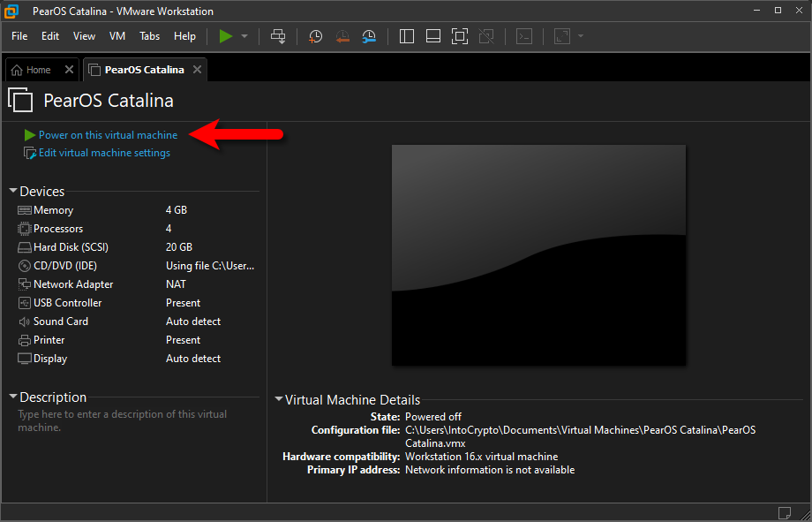The width and height of the screenshot is (812, 522).
Task: Enter full screen mode icon
Action: point(459,36)
